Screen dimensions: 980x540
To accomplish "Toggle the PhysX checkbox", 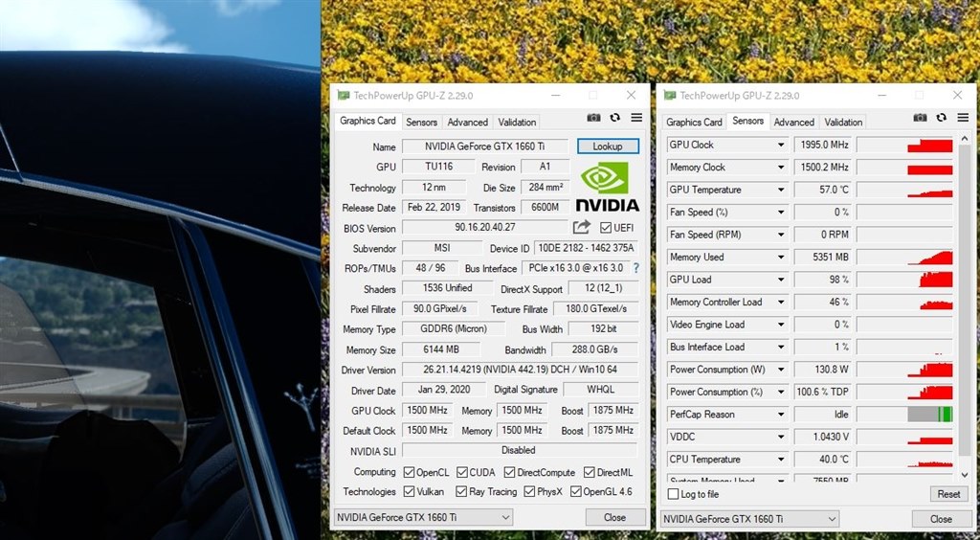I will point(529,491).
